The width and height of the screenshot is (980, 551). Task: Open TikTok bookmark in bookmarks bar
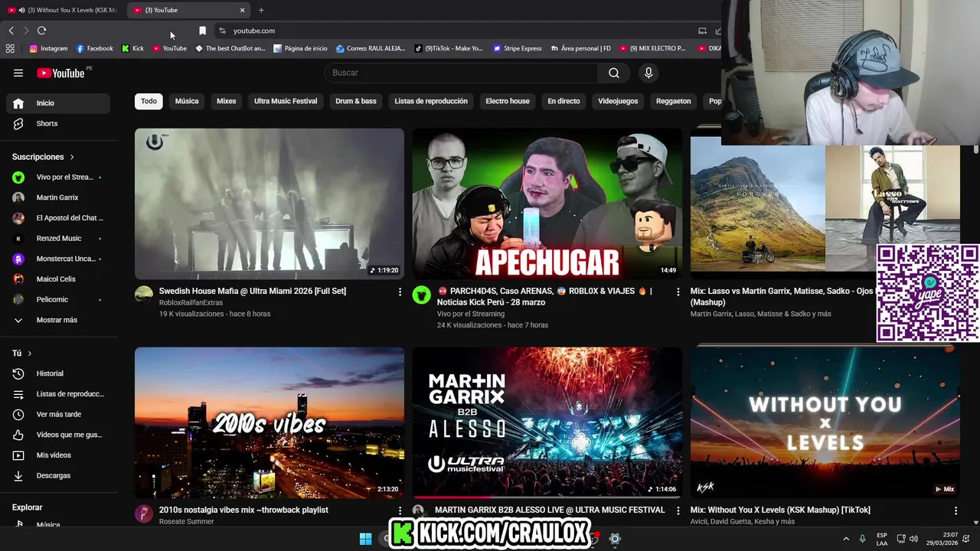point(449,48)
